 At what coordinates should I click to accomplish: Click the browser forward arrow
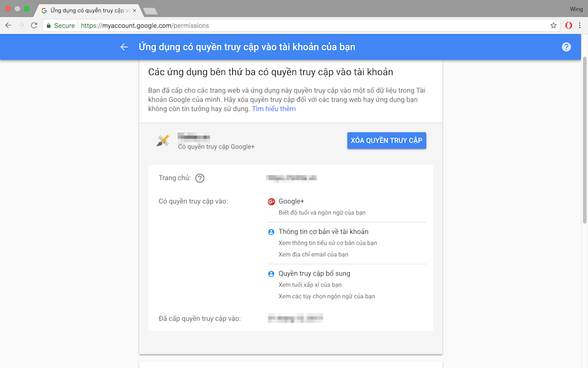pyautogui.click(x=21, y=26)
